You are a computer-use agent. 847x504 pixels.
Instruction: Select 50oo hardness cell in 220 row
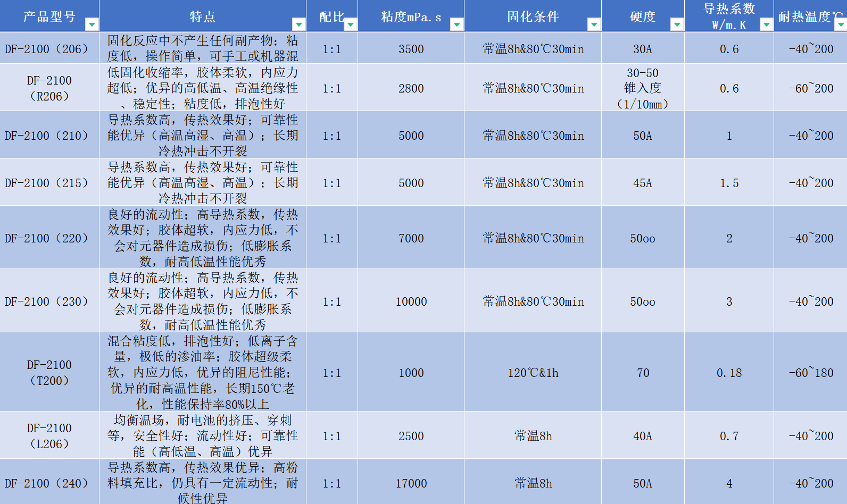click(643, 238)
